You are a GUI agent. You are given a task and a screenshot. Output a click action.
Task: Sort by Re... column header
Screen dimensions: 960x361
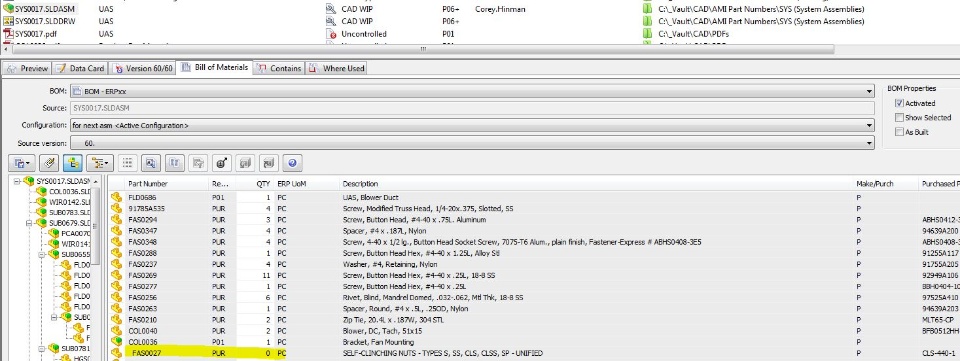point(223,184)
